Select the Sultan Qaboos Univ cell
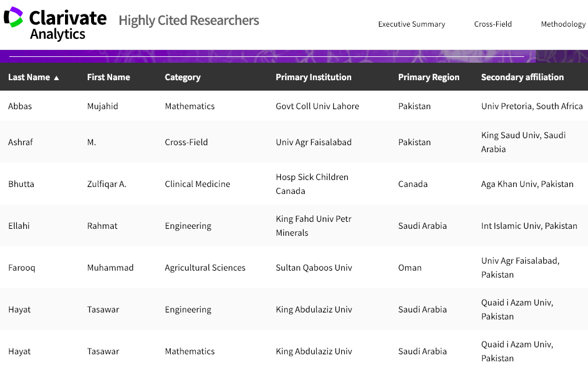Screen dimensions: 588x370 point(313,268)
